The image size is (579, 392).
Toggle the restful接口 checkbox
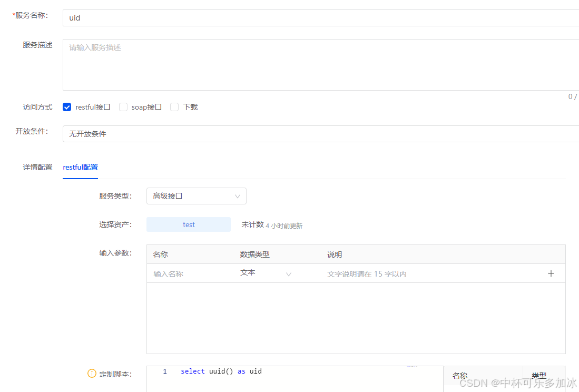67,107
